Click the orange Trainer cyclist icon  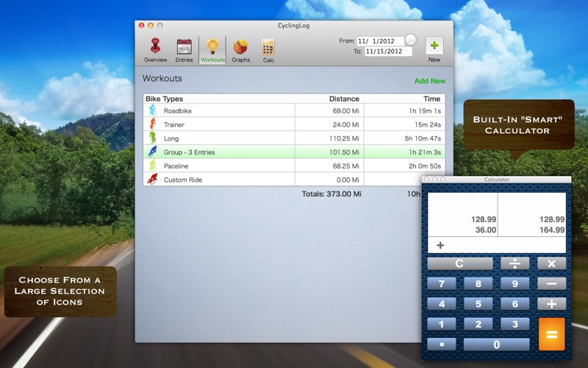153,124
